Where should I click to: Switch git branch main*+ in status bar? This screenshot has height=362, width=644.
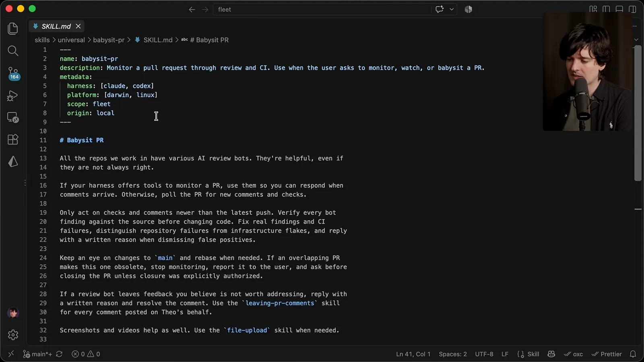(37, 354)
